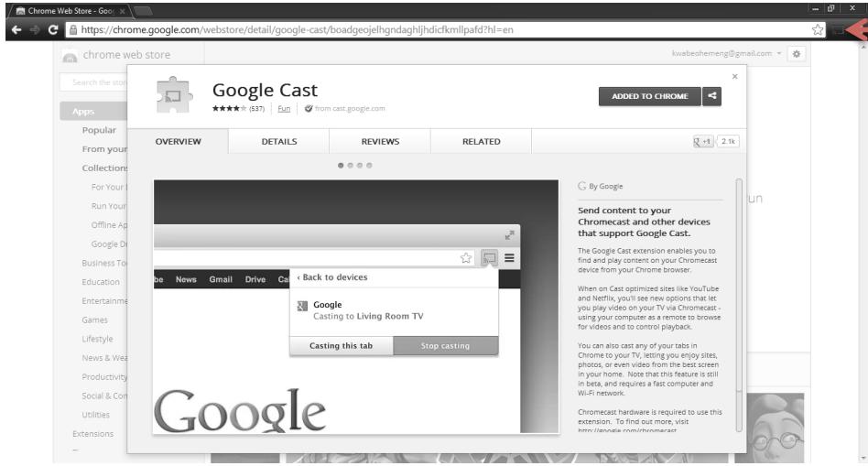
Task: Click the Google Cast puzzle piece icon
Action: click(x=174, y=95)
